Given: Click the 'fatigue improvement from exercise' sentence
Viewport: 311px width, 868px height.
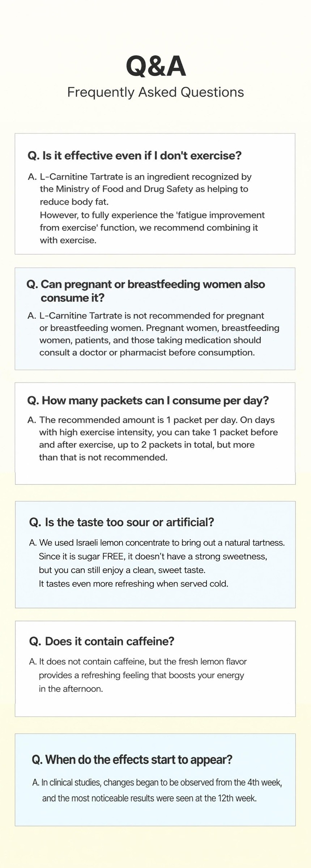Looking at the screenshot, I should coord(152,227).
